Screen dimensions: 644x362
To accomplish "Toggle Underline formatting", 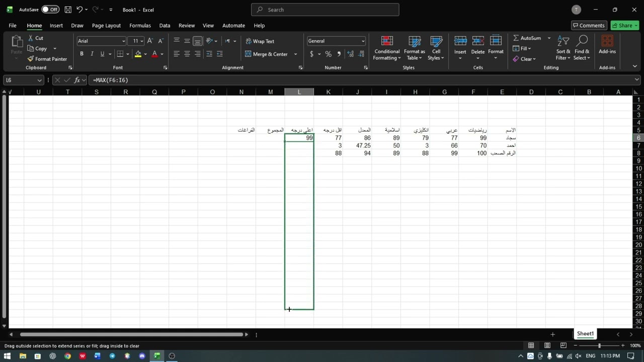I will [102, 54].
